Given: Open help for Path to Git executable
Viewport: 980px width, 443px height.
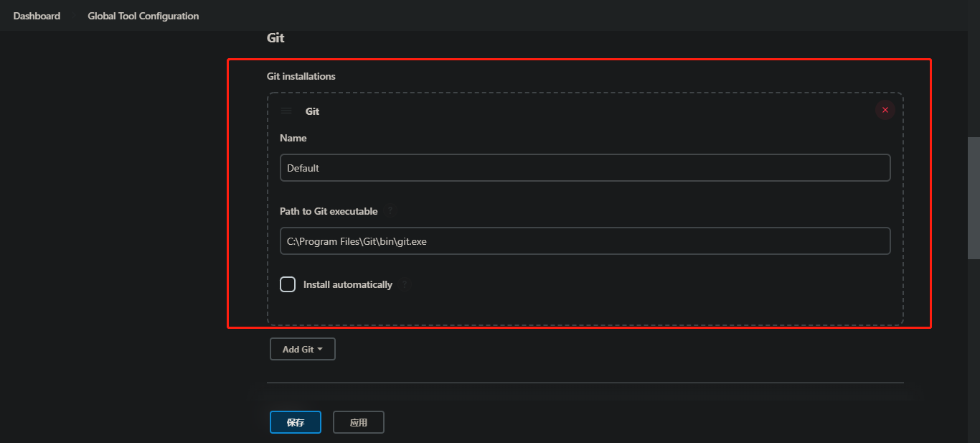Looking at the screenshot, I should [x=390, y=211].
